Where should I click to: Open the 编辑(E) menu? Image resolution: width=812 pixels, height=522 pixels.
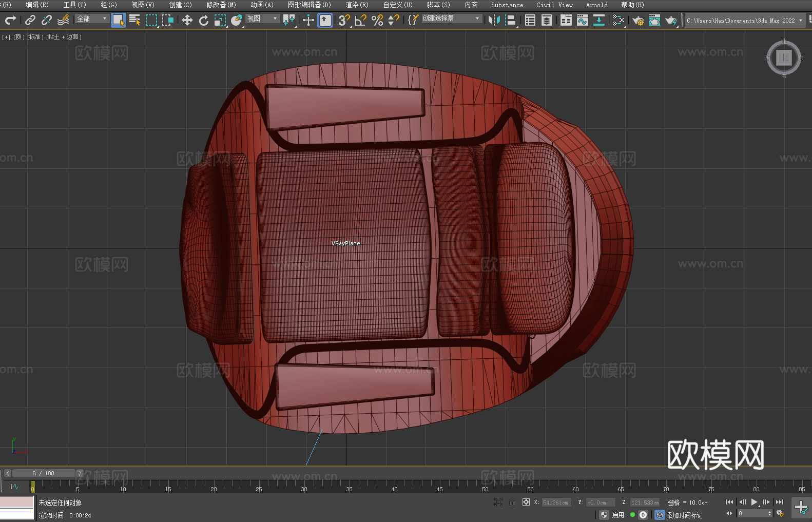point(37,5)
